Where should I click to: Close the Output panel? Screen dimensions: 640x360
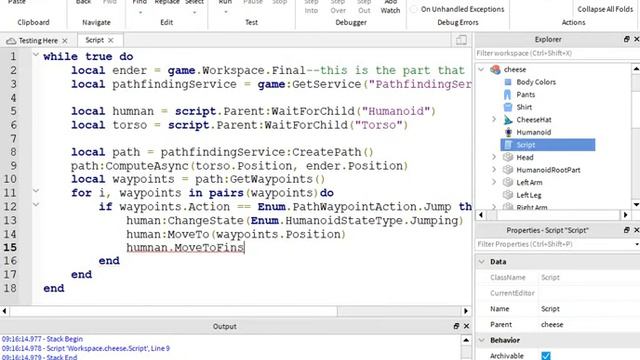click(467, 326)
